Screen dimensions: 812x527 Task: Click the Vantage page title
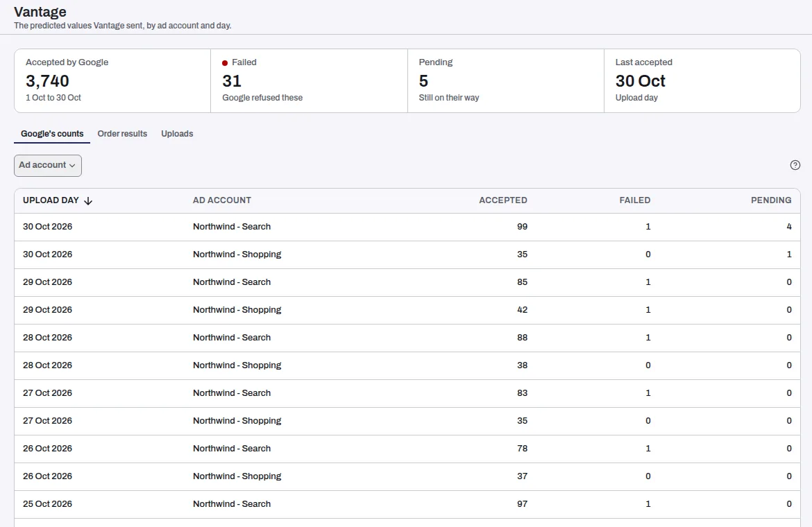(x=40, y=12)
